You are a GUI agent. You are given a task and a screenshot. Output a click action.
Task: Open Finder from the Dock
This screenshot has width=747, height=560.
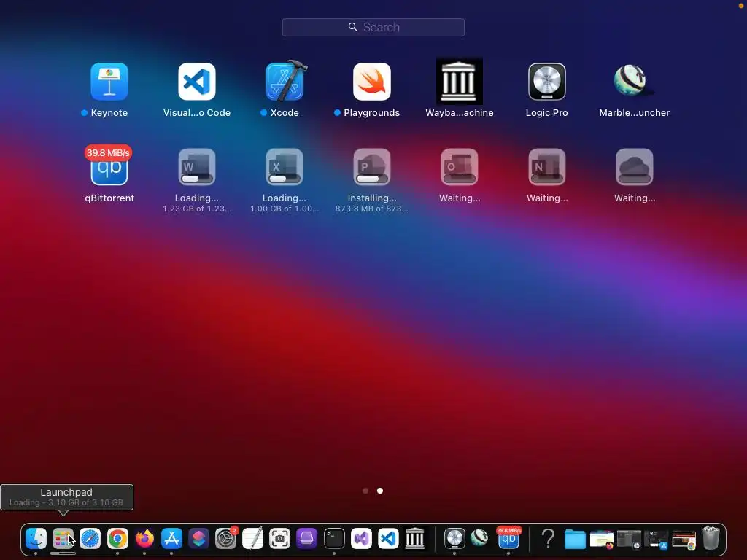pos(36,539)
